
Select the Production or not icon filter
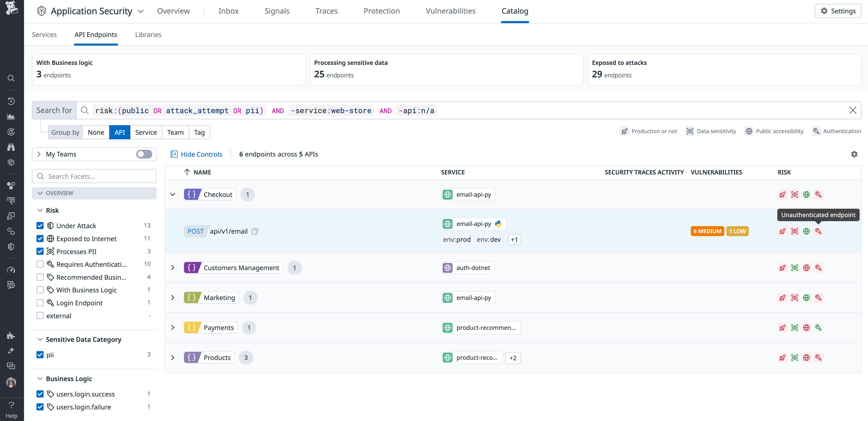point(625,131)
